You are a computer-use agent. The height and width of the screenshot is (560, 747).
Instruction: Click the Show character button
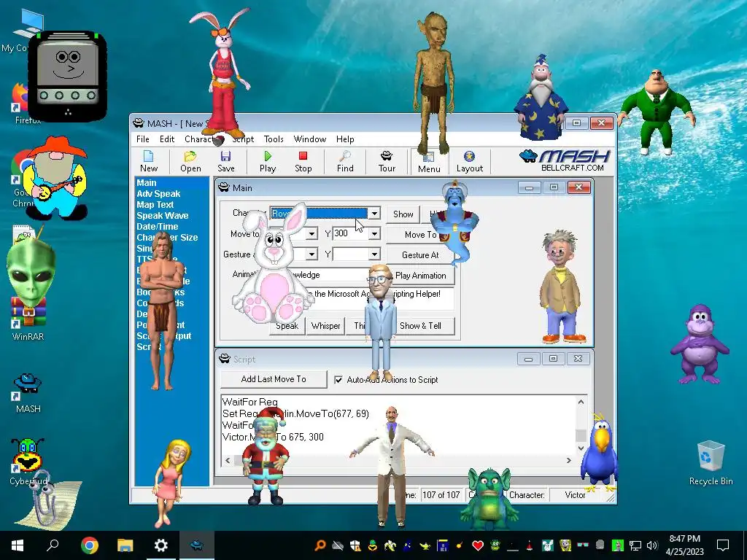(403, 214)
